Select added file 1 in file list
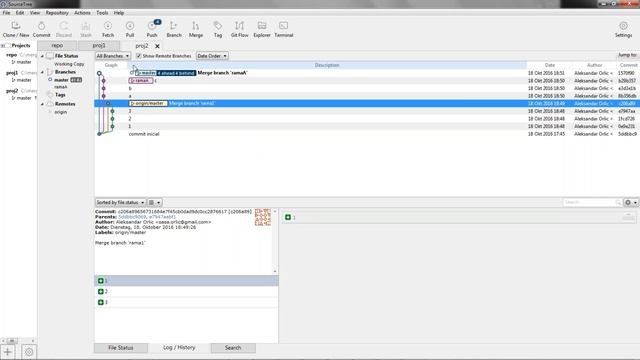Screen dimensions: 640x360 coord(186,281)
